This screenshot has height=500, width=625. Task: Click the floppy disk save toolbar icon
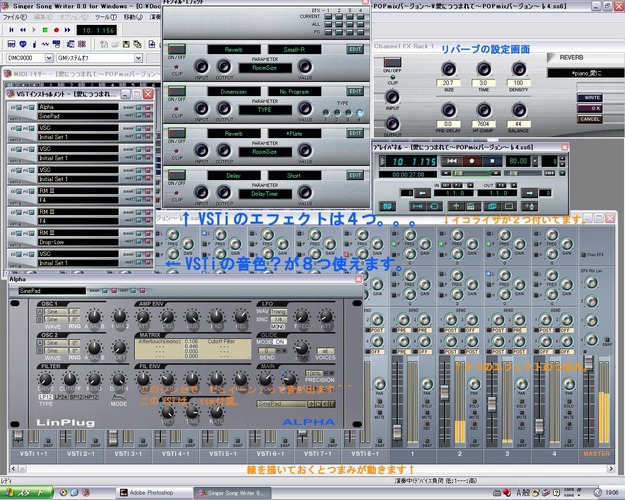pos(126,44)
